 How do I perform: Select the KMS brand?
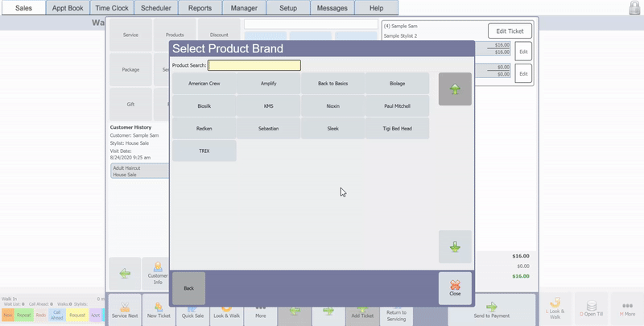[x=269, y=106]
